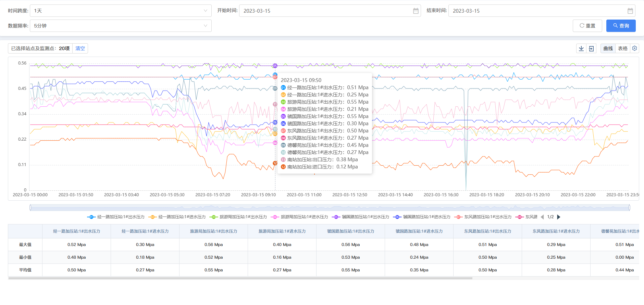Toggle 旅游局加压站:1#出水压力 legend series
The width and height of the screenshot is (644, 305).
tap(238, 217)
